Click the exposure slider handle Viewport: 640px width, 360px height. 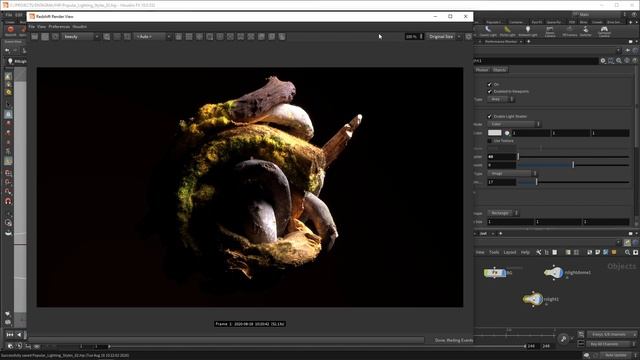tap(573, 164)
